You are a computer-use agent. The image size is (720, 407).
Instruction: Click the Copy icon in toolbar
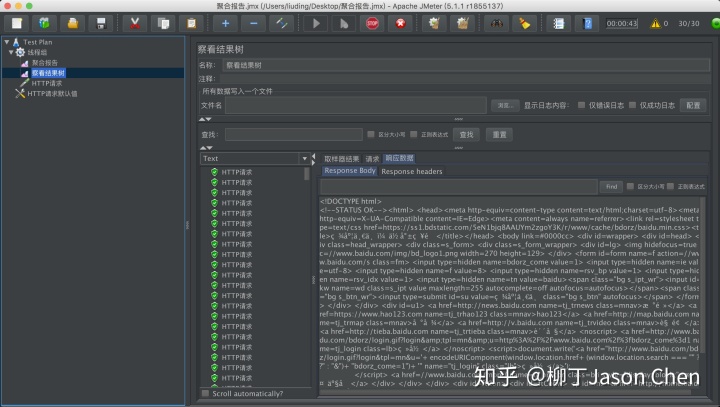pyautogui.click(x=163, y=23)
